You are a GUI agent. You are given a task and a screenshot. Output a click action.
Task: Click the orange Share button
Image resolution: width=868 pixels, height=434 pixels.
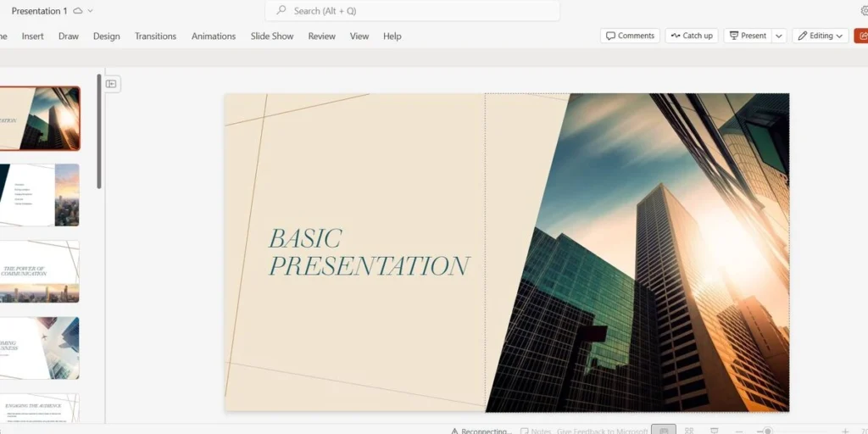point(861,36)
